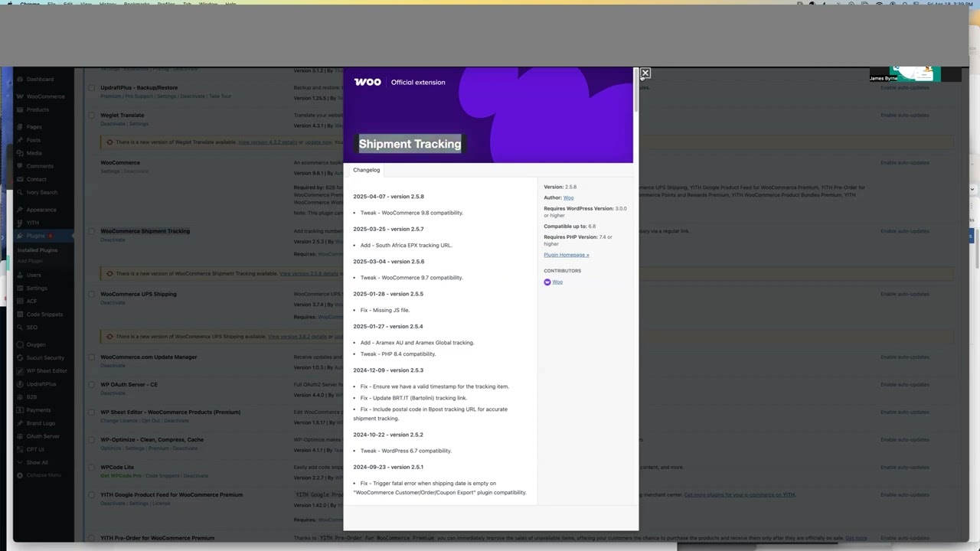Click the Posts pin icon in sidebar
The height and width of the screenshot is (551, 980).
click(19, 140)
